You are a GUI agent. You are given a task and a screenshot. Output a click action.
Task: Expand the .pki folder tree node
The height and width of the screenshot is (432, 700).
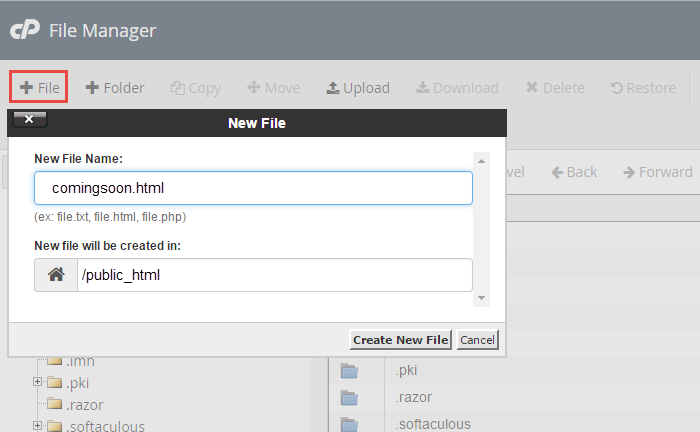[37, 382]
